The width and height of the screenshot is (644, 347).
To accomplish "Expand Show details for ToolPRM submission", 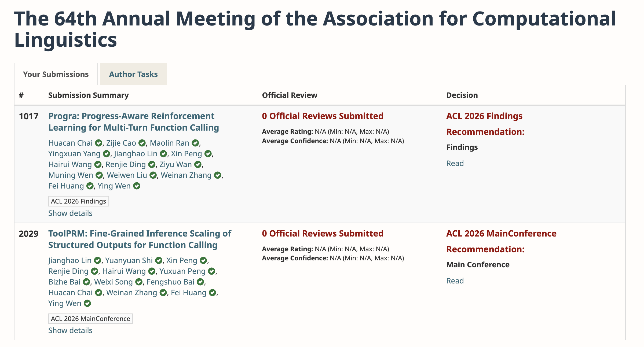I will coord(70,330).
